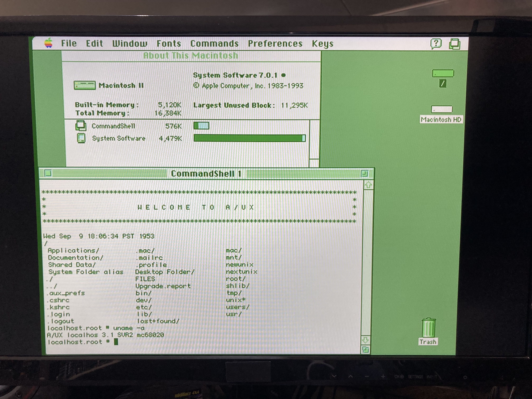Click the CommandShell scroll down arrow
The image size is (532, 399).
pyautogui.click(x=366, y=340)
